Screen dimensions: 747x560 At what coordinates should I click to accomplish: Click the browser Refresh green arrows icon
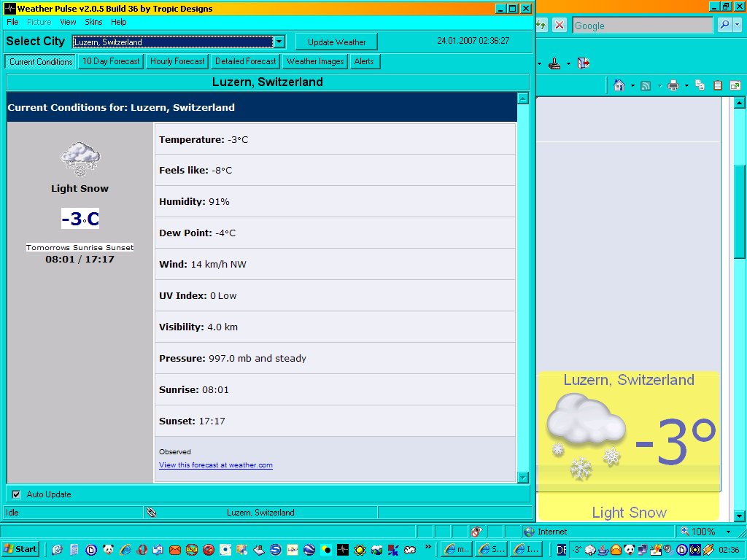541,25
